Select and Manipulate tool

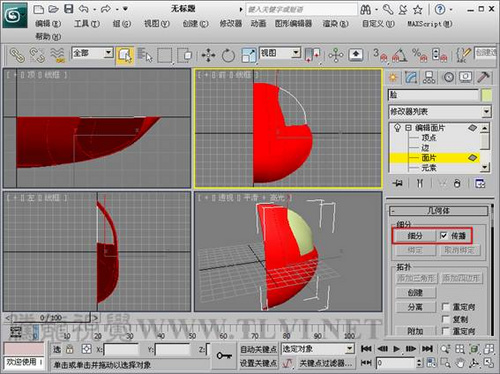[x=335, y=55]
